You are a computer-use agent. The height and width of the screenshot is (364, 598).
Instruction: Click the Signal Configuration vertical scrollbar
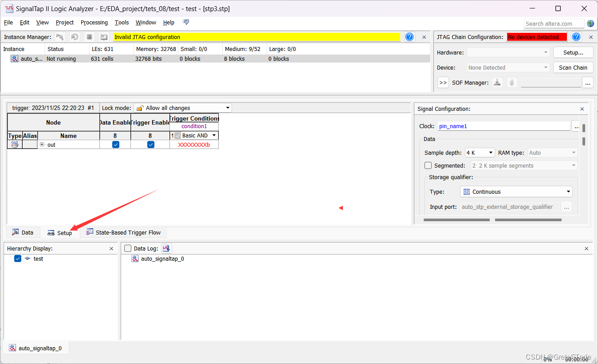coord(584,134)
